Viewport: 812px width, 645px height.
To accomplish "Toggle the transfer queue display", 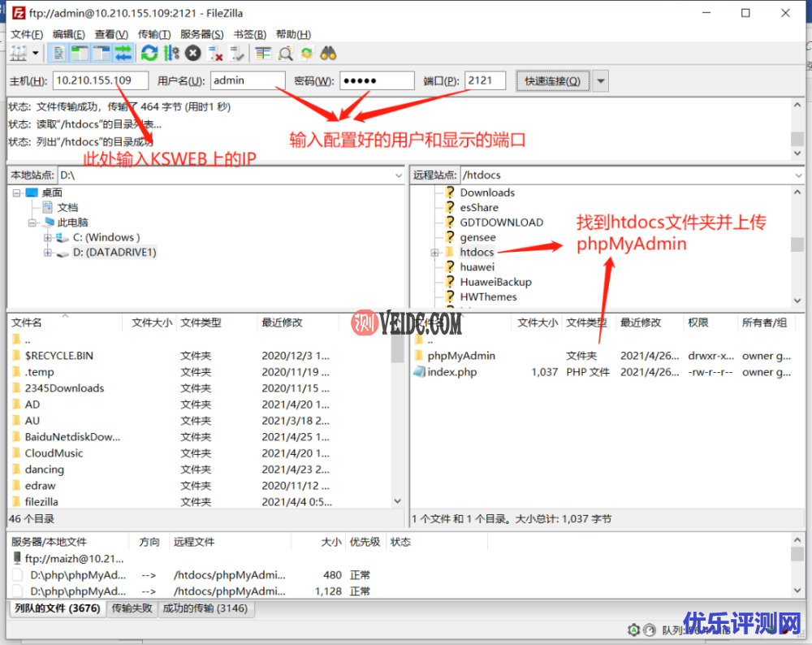I will click(123, 54).
